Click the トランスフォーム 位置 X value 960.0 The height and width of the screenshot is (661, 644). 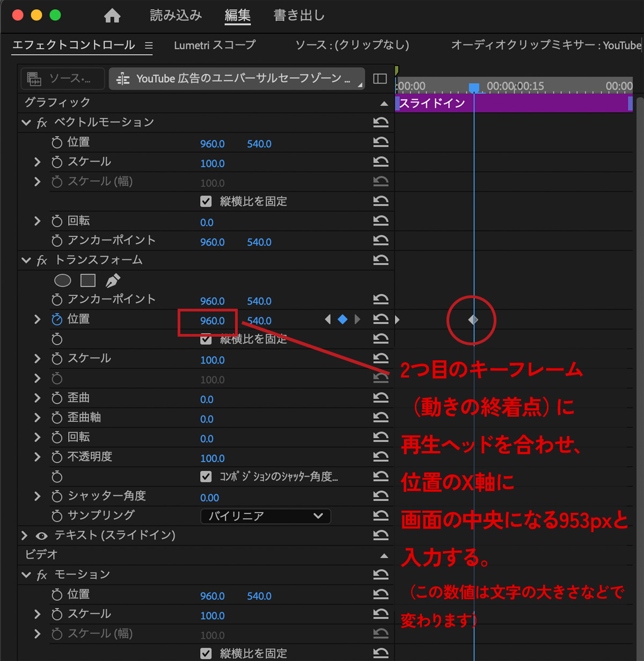click(x=212, y=321)
